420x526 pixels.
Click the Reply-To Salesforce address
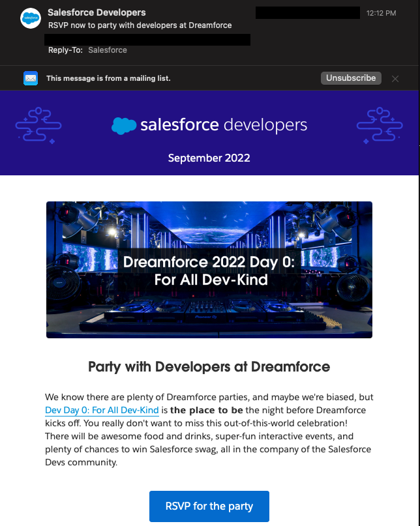point(108,50)
